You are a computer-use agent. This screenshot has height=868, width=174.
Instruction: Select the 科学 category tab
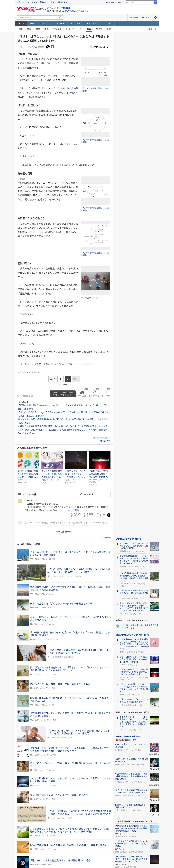coord(89,29)
